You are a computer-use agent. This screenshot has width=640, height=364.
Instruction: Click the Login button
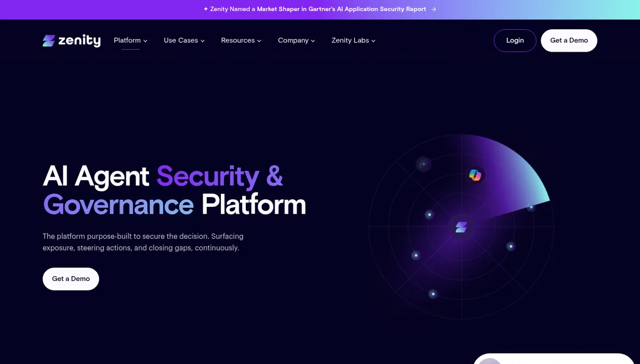(515, 41)
